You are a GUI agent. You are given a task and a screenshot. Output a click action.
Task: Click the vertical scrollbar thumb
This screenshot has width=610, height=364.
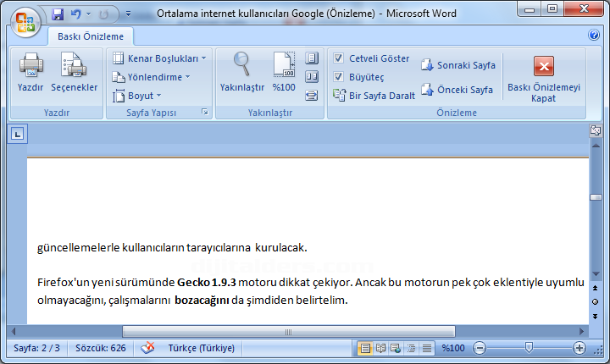(x=596, y=197)
